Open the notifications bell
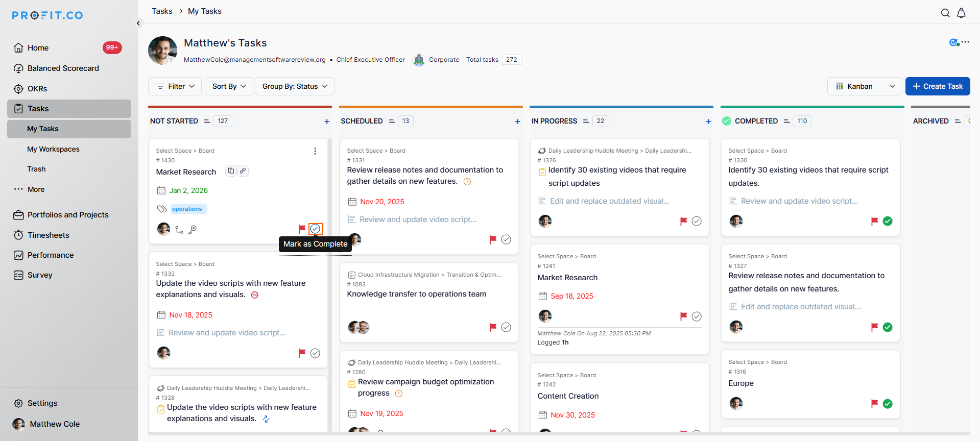Screen dimensions: 980x441 [961, 13]
